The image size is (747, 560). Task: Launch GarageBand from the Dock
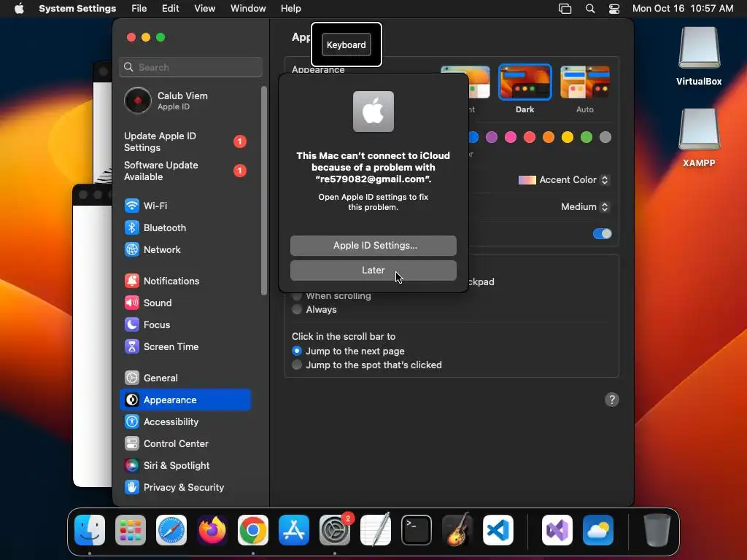click(457, 530)
